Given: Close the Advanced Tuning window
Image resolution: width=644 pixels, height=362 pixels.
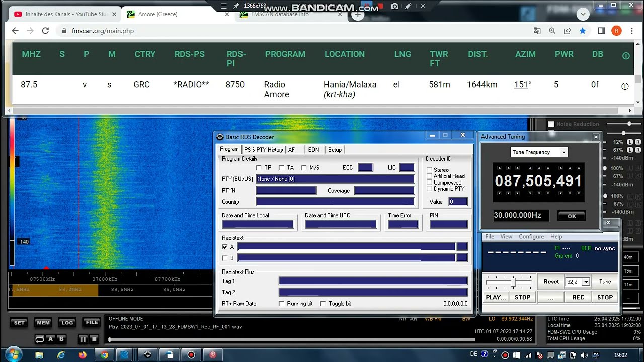Looking at the screenshot, I should pos(596,137).
